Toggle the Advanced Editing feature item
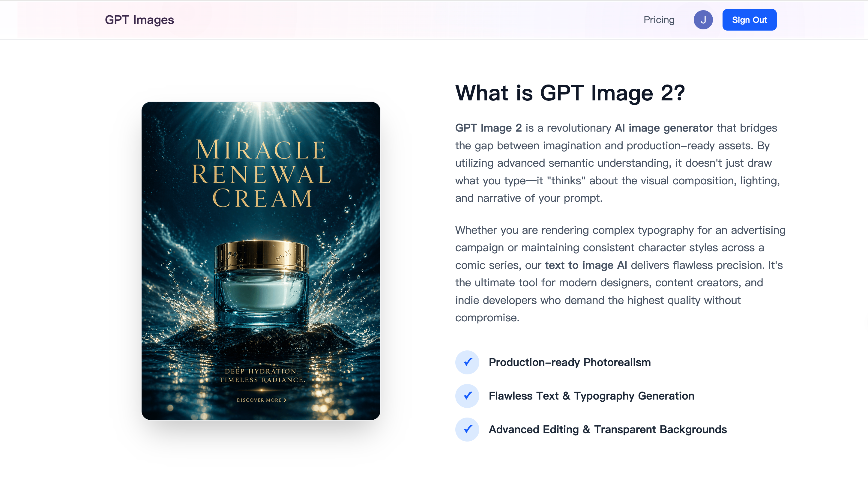868x494 pixels. tap(608, 429)
